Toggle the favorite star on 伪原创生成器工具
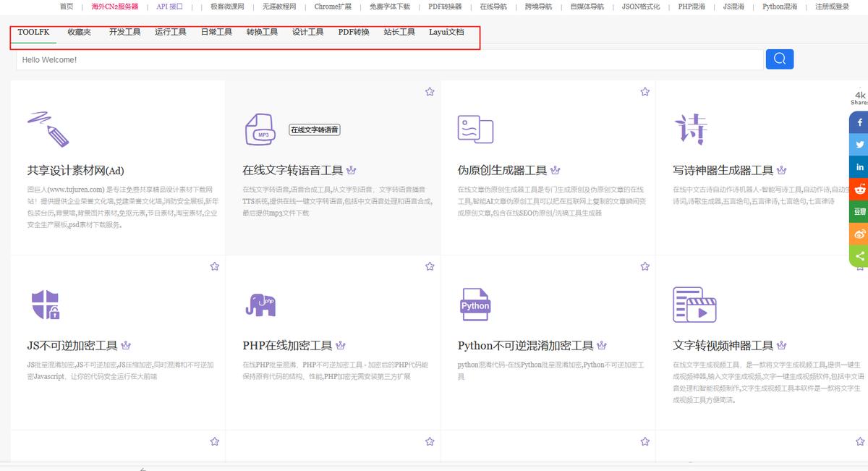 (644, 92)
